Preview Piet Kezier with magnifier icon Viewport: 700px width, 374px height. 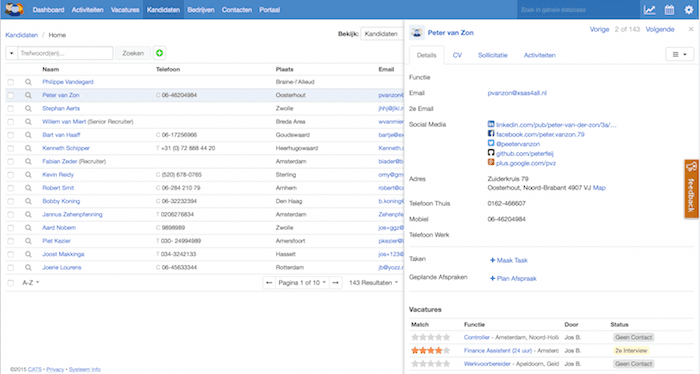(x=28, y=241)
